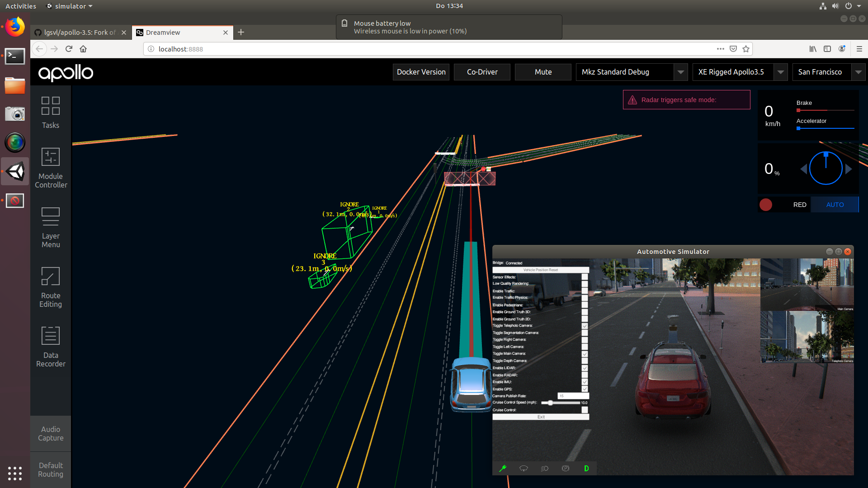This screenshot has height=488, width=868.
Task: Check Enable Ground Truth 3D checkbox
Action: click(585, 312)
